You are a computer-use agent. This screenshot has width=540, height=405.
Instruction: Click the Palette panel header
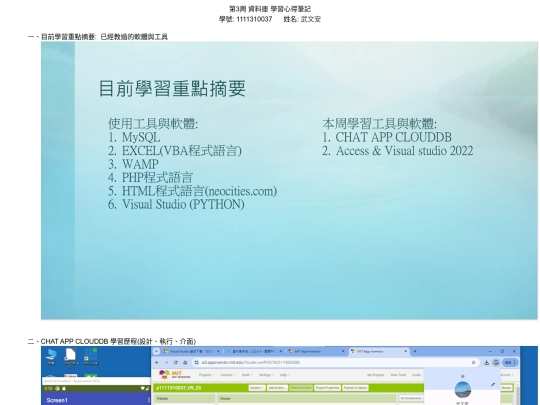point(184,398)
